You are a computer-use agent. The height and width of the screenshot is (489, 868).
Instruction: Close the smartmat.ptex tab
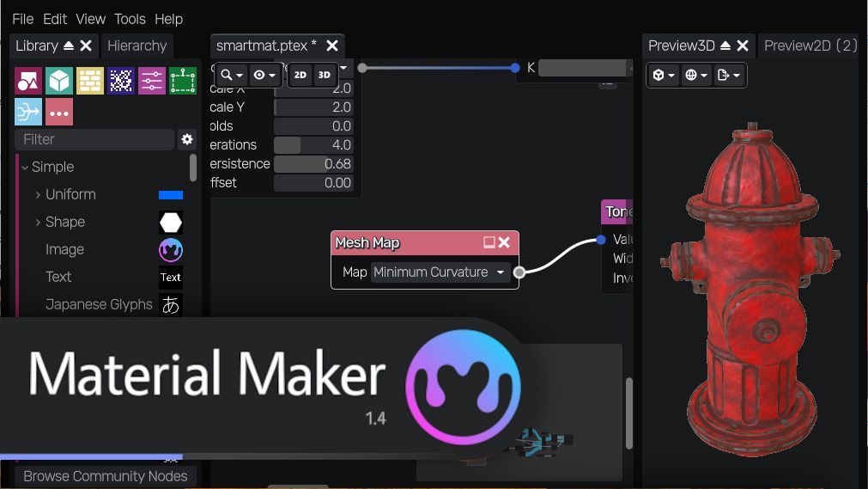(332, 46)
